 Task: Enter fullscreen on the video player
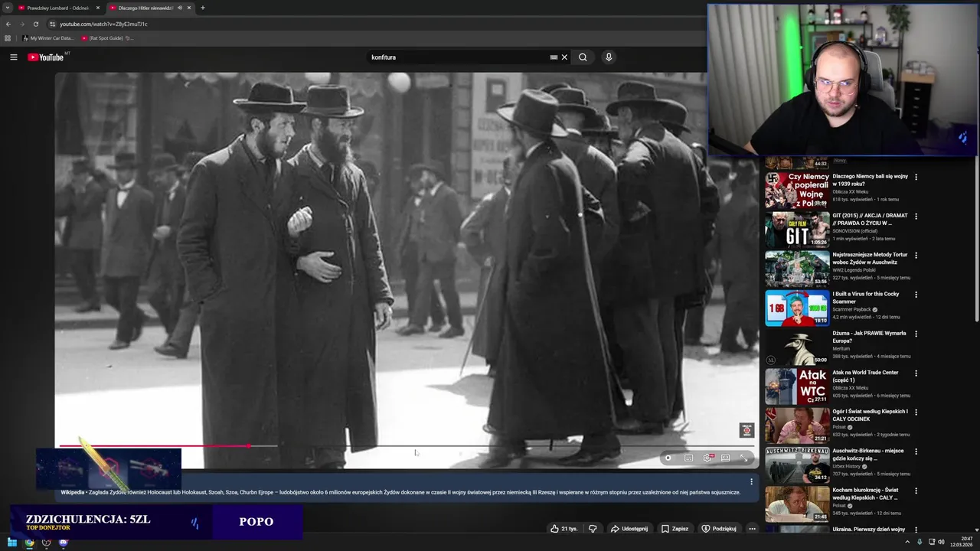click(744, 458)
